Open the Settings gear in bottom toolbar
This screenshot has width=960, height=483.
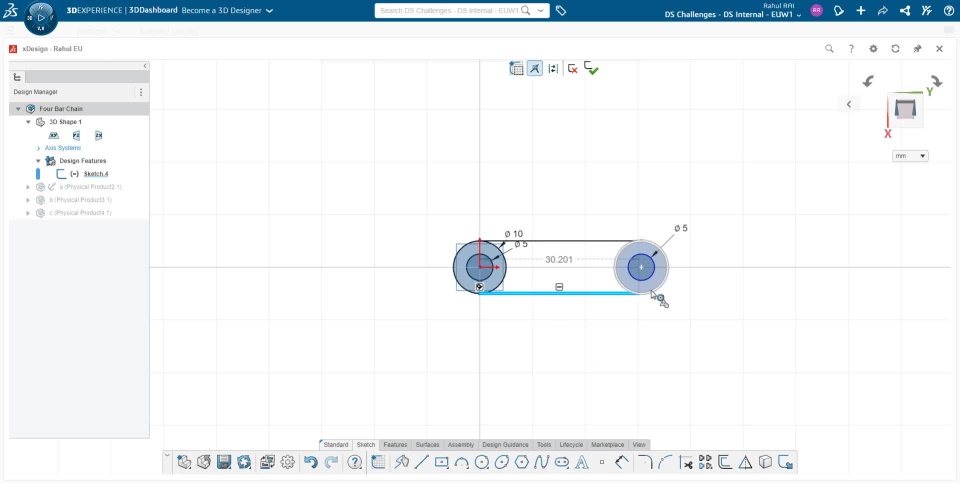tap(288, 462)
